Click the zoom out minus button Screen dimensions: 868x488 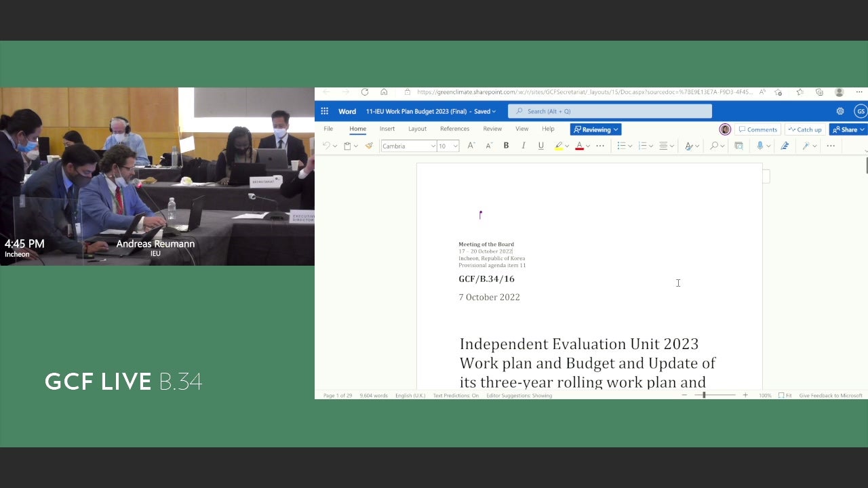coord(684,395)
